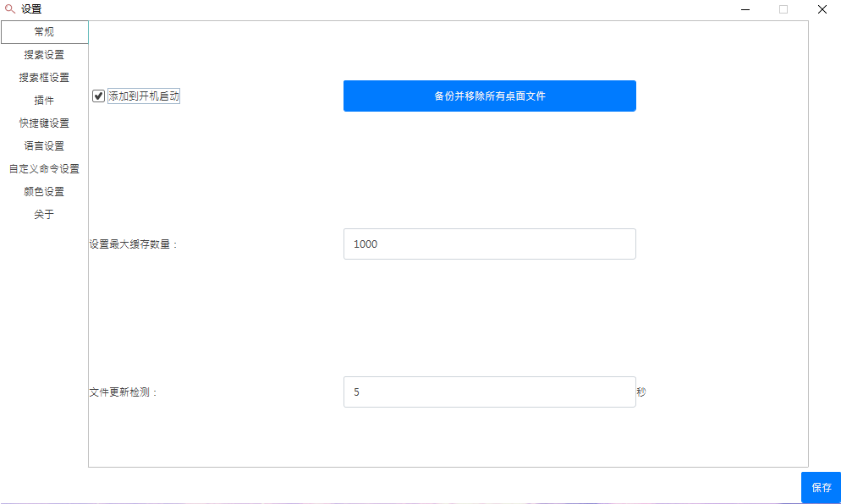Minimize the 设置 window

[745, 9]
